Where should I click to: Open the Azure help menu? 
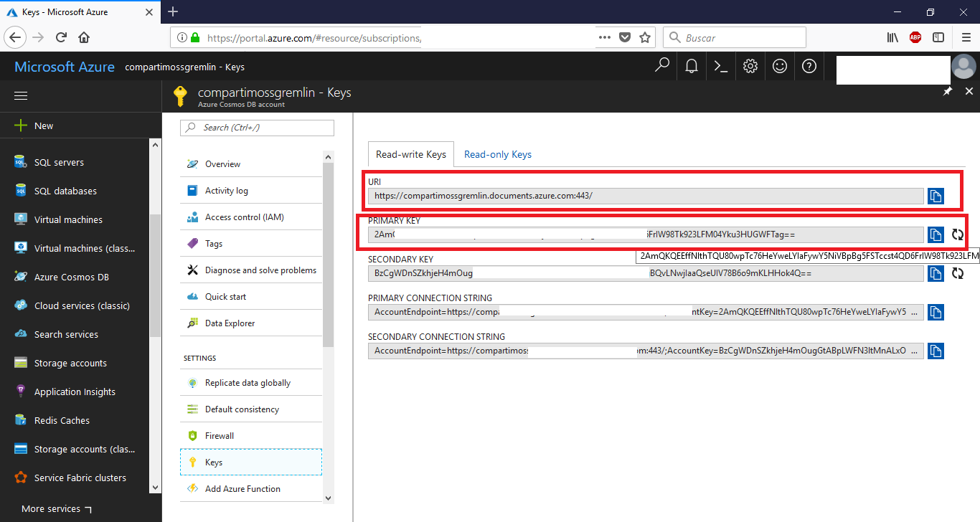pos(809,65)
